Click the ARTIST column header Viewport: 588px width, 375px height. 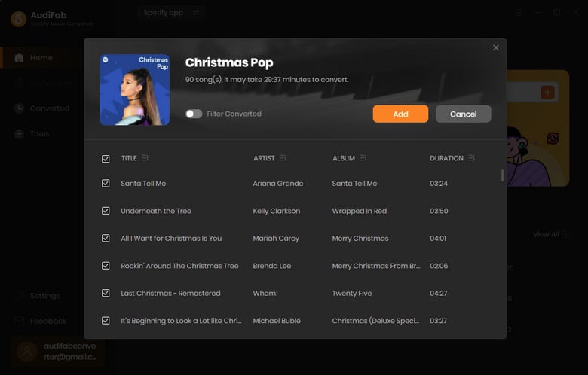(264, 158)
